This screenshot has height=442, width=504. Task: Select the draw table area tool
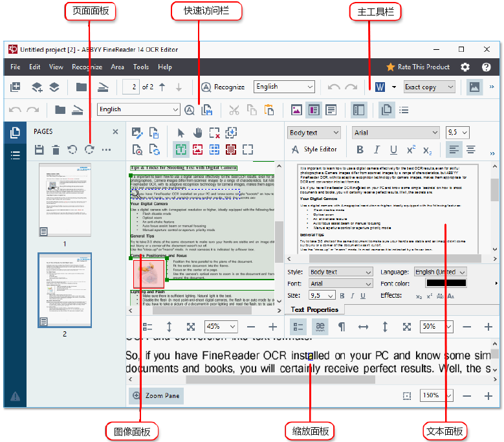[x=214, y=149]
